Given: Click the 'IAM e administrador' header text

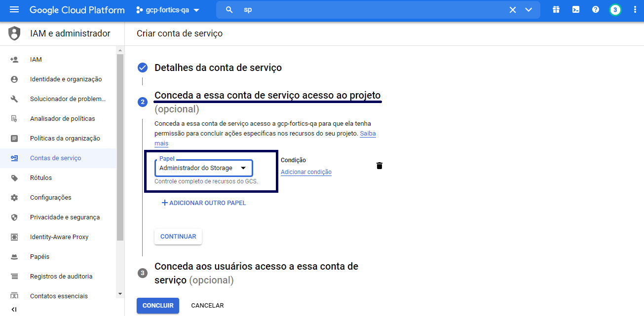Looking at the screenshot, I should tap(70, 34).
